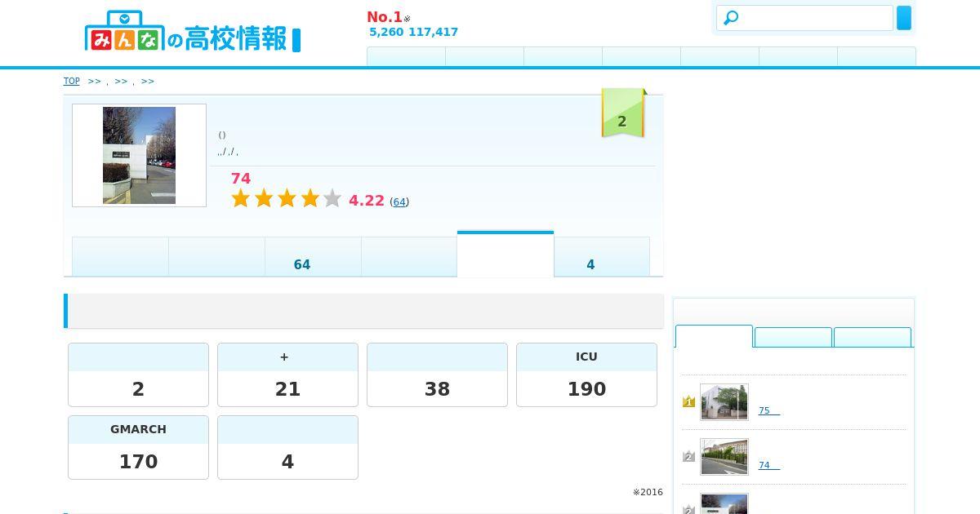Open the sidebar link labeled 75
This screenshot has width=980, height=514.
769,410
